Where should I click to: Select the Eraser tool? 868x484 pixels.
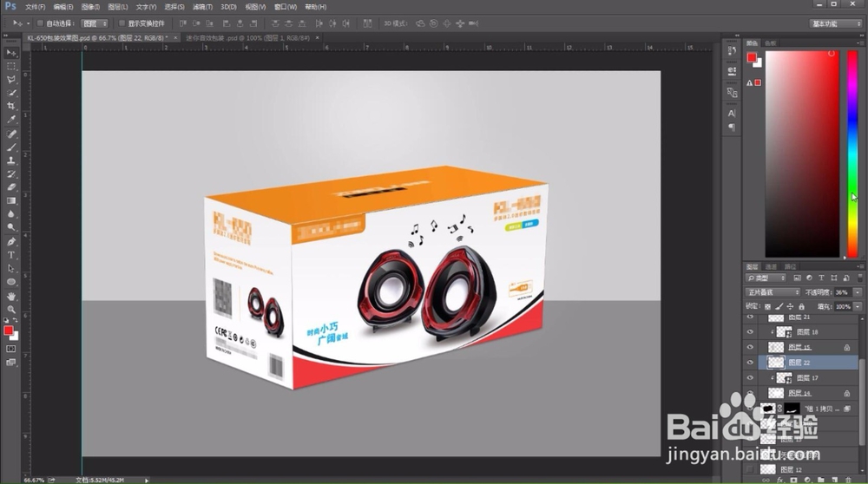click(x=11, y=187)
